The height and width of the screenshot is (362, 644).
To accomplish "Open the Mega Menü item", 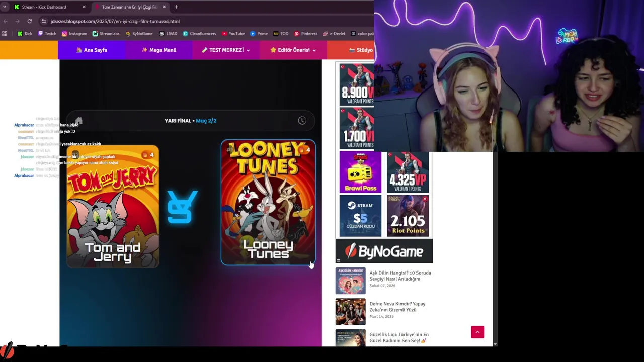I will pos(159,50).
